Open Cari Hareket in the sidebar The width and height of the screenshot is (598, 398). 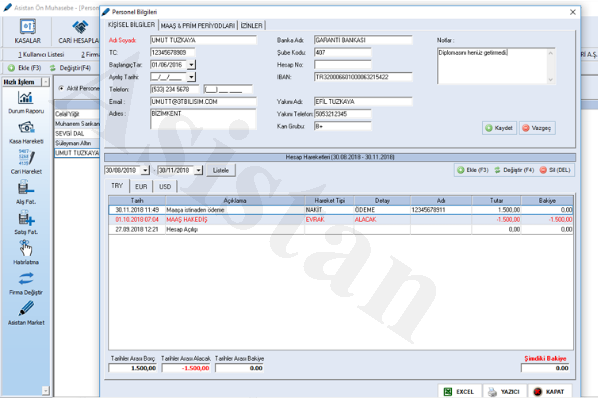click(26, 162)
